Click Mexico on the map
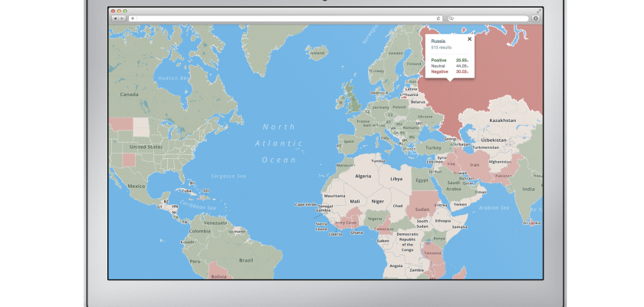The height and width of the screenshot is (307, 644). (x=136, y=186)
